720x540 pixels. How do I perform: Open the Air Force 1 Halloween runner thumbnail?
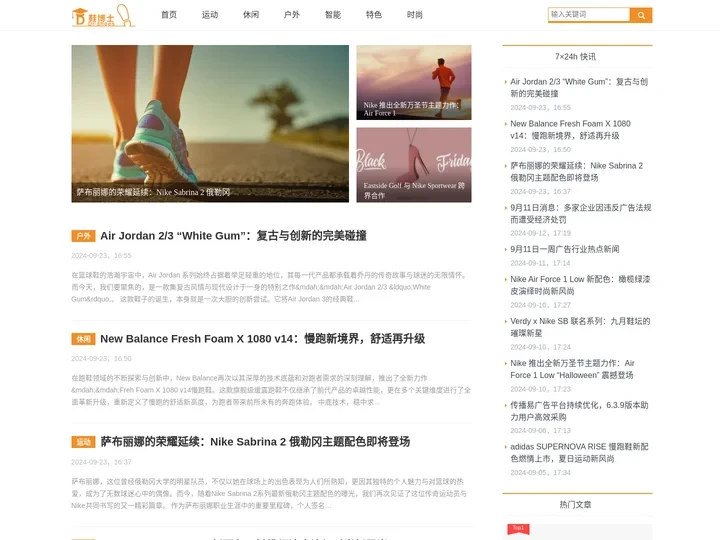click(x=414, y=82)
